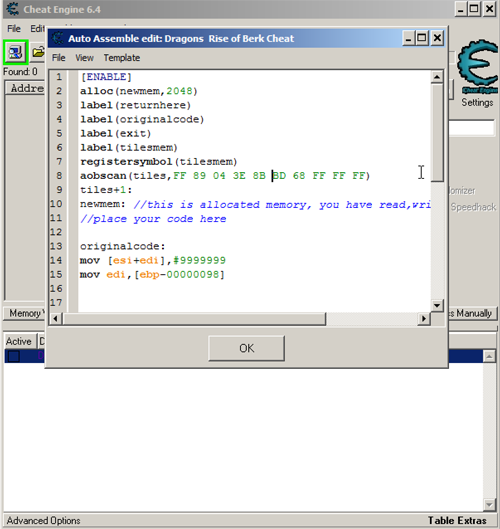Click line number 17 in the editor gutter
This screenshot has height=529, width=500.
tap(56, 303)
